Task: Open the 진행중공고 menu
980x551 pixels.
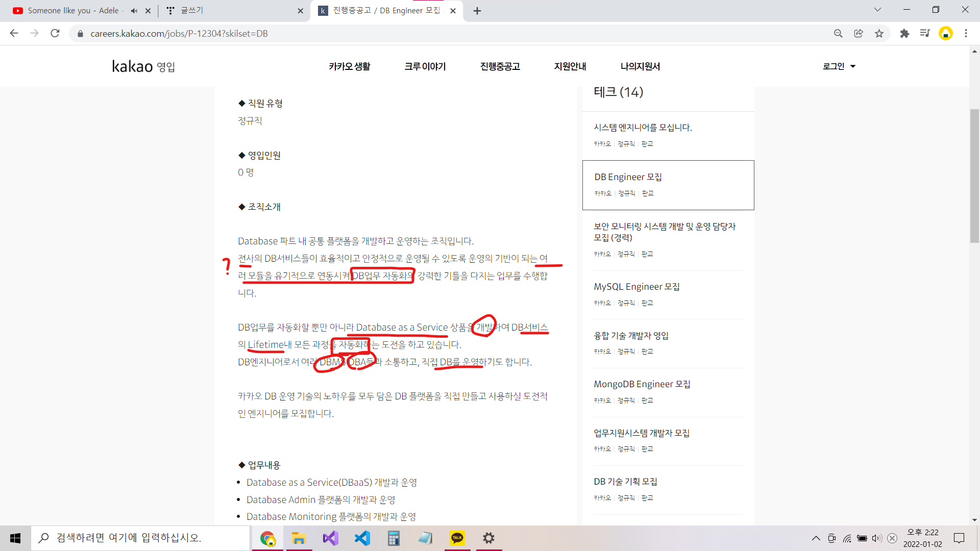Action: pos(500,66)
